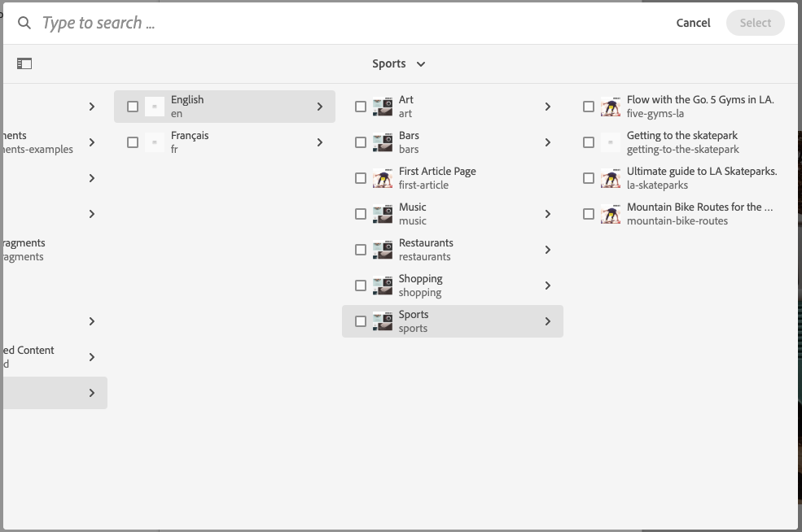Open the Sports breadcrumb dropdown
This screenshot has height=532, width=802.
coord(399,63)
